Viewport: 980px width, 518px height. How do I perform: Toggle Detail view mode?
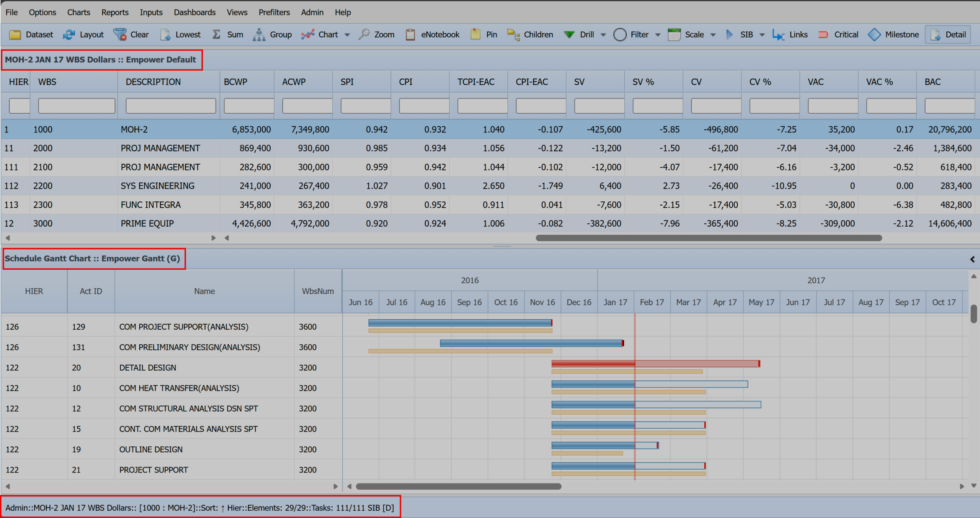pos(948,34)
